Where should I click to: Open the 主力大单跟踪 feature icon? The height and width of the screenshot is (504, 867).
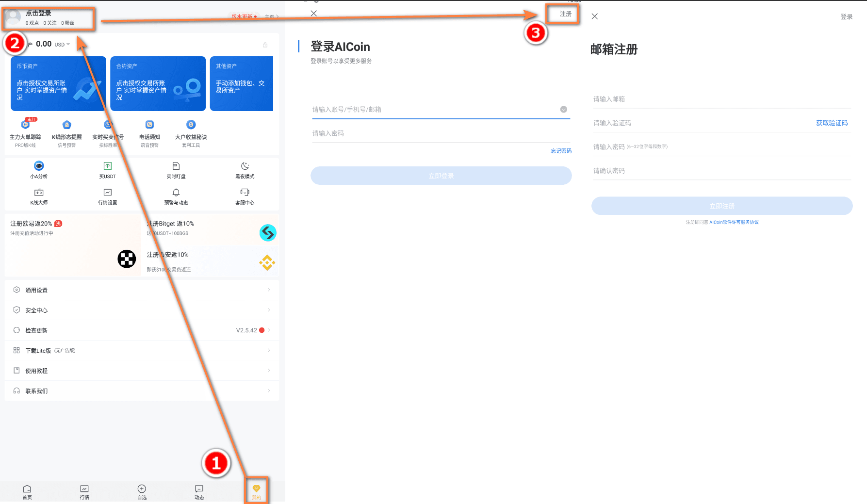pos(25,125)
